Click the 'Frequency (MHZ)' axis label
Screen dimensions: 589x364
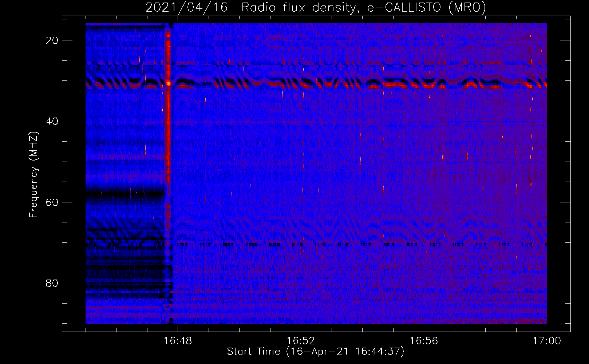(33, 175)
